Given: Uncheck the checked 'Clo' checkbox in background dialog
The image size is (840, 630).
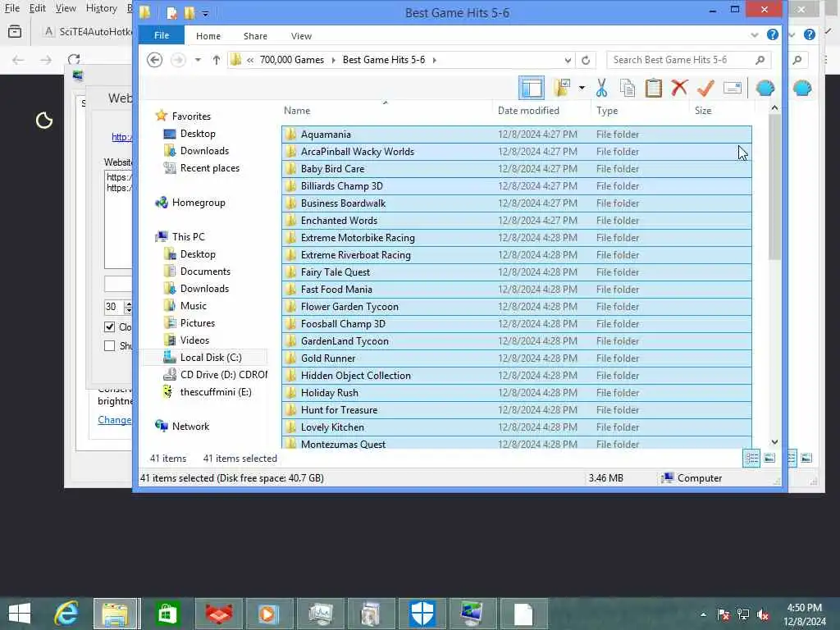Looking at the screenshot, I should point(109,326).
